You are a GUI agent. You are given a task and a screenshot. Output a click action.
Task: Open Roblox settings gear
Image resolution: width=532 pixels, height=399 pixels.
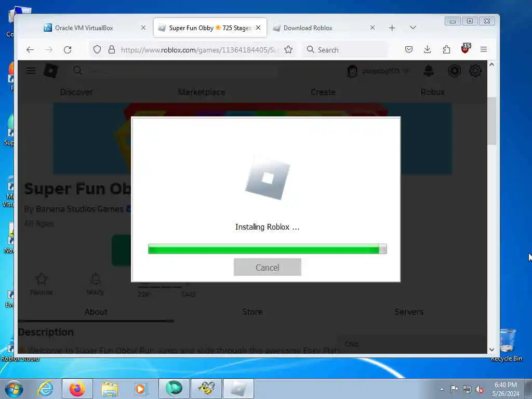click(475, 71)
